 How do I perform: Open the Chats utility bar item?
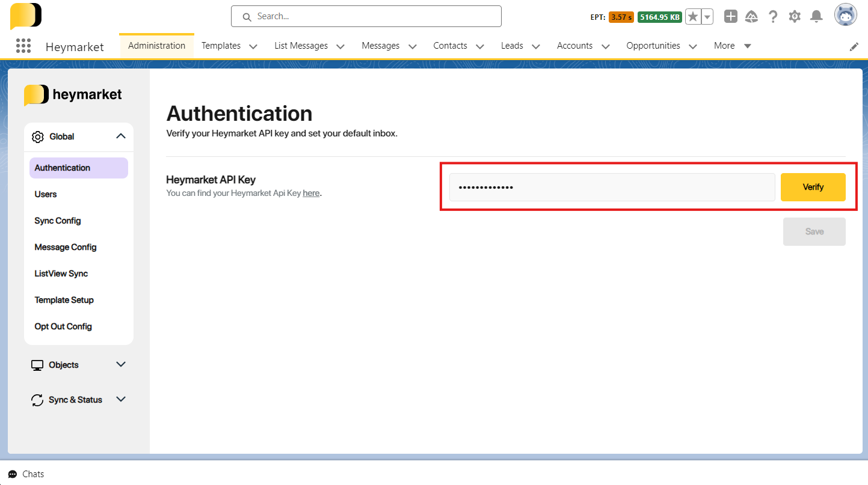pos(26,474)
